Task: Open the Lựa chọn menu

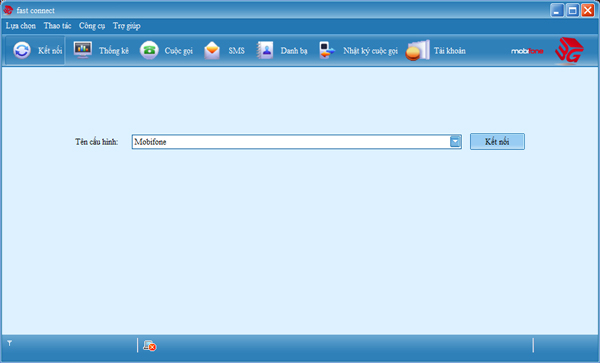Action: pyautogui.click(x=21, y=26)
